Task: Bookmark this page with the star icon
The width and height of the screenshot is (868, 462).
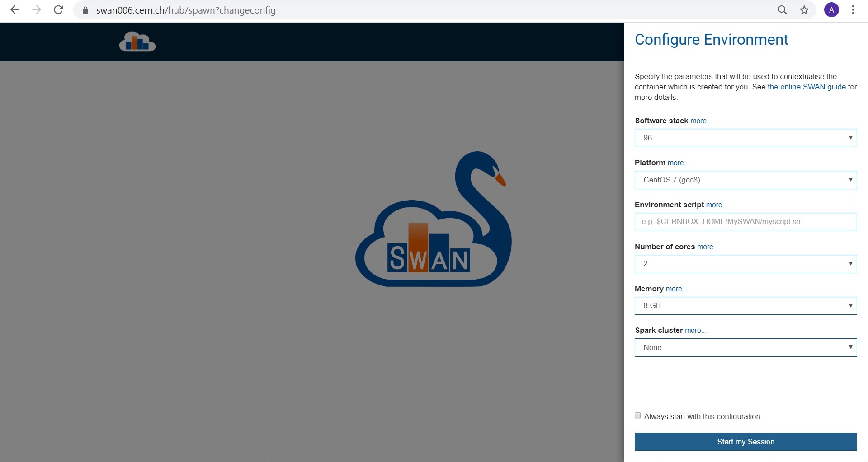Action: (804, 10)
